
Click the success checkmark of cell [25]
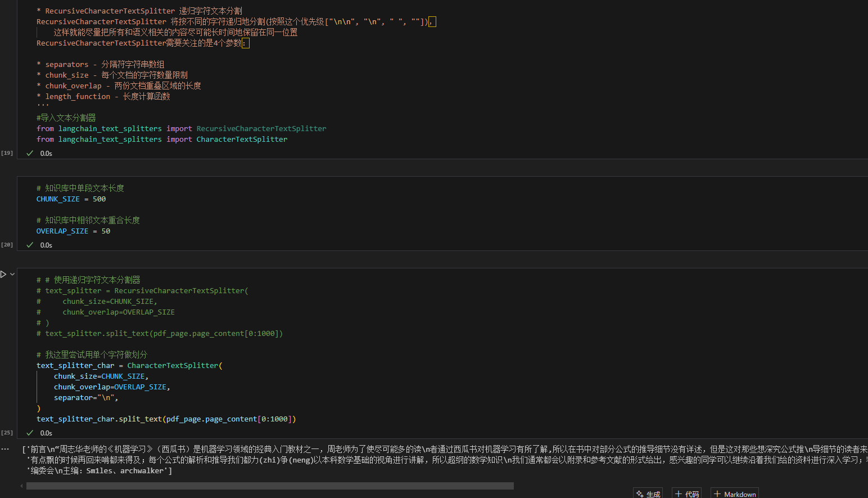coord(30,433)
